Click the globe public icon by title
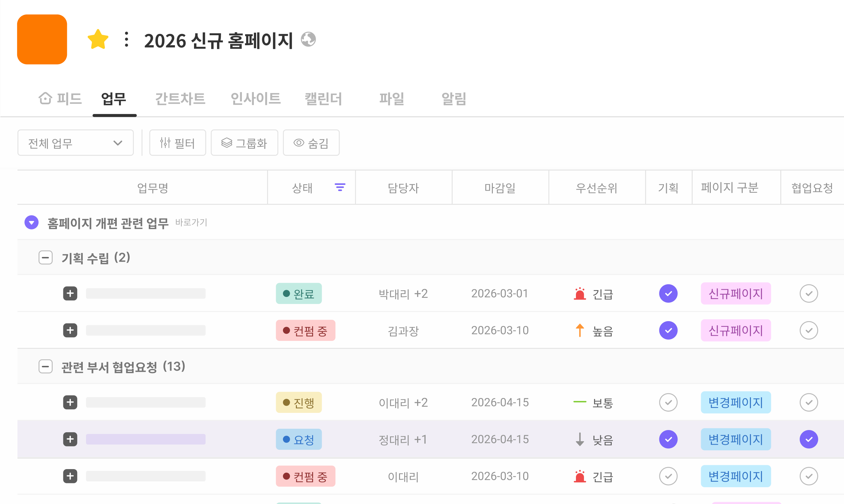Image resolution: width=844 pixels, height=504 pixels. (x=308, y=39)
